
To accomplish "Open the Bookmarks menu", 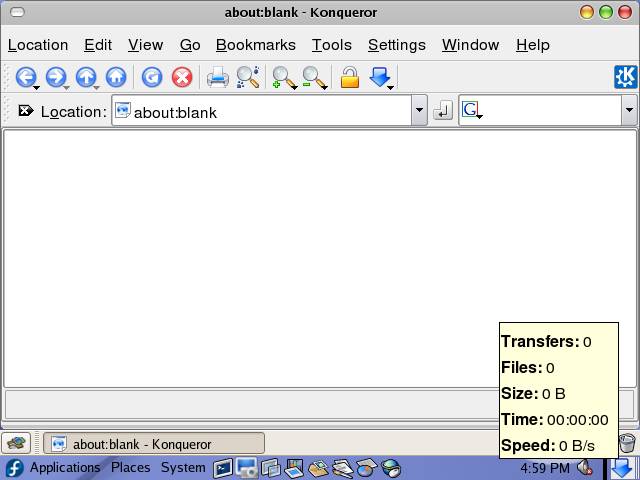I will pos(255,45).
